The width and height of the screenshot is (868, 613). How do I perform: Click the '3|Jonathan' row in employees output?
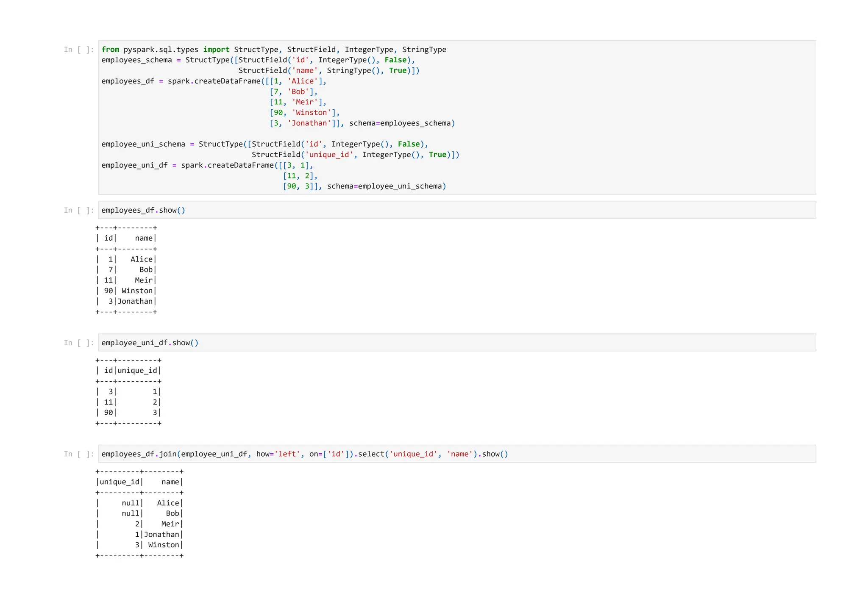tap(126, 301)
